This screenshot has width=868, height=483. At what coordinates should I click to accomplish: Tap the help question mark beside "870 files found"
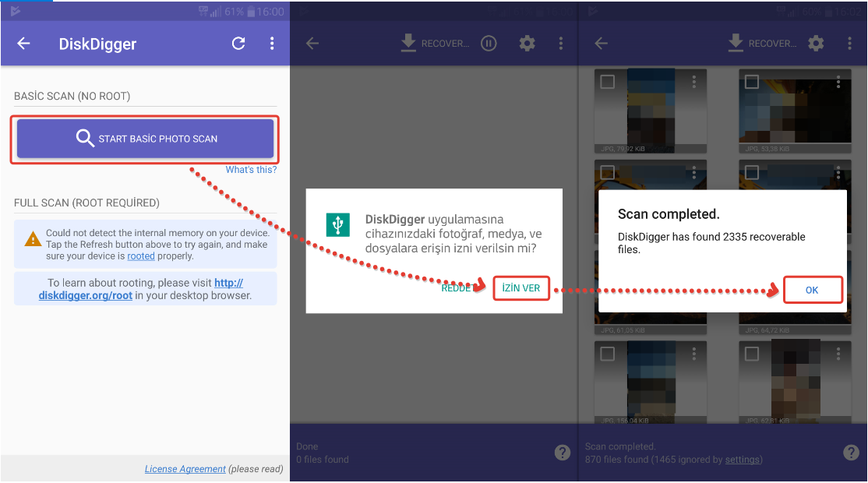(852, 452)
